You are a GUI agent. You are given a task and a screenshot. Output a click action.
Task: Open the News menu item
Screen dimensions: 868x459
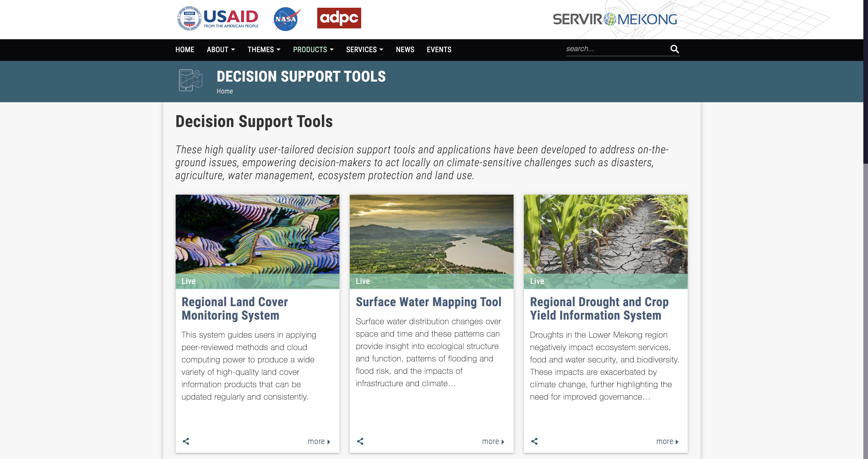405,50
